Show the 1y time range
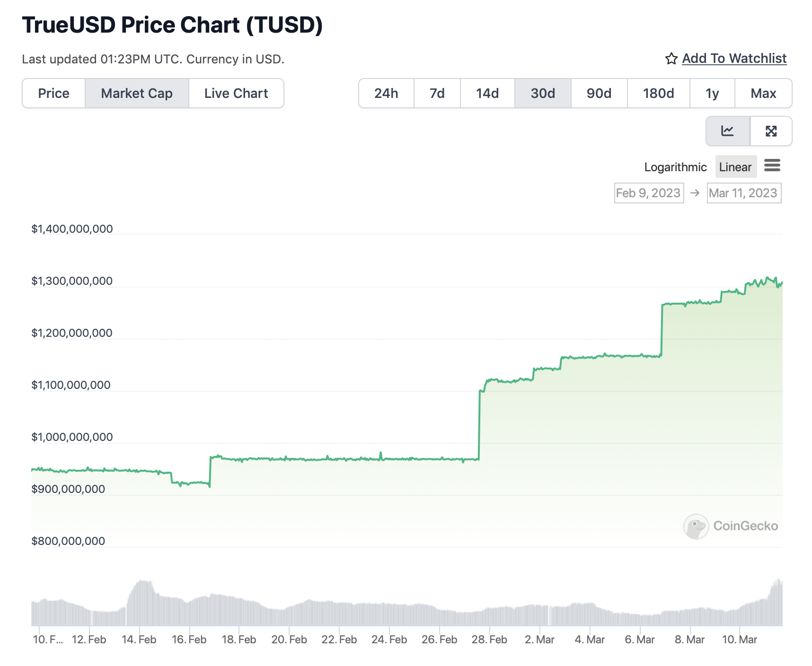The image size is (812, 666). [x=712, y=93]
